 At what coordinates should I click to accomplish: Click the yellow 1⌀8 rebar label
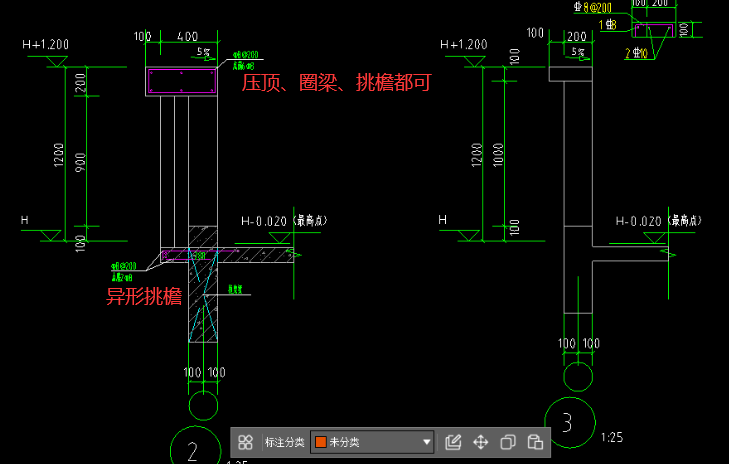point(607,25)
